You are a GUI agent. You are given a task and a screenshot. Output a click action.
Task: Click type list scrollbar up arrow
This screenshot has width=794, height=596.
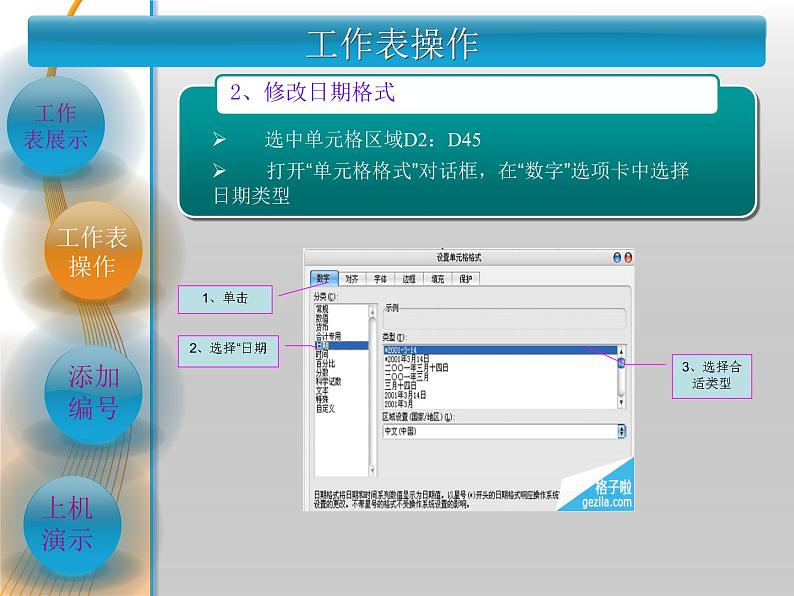621,351
